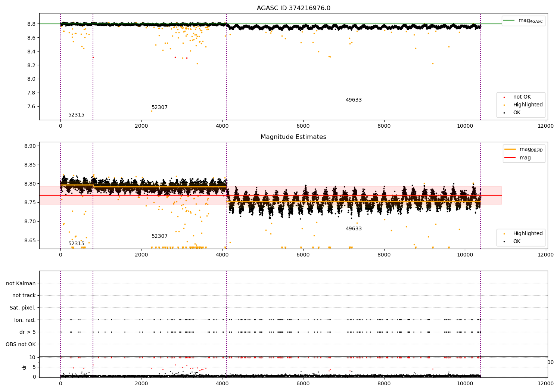560x392 pixels.
Task: Click the 'not track' flag label
Action: tap(24, 296)
